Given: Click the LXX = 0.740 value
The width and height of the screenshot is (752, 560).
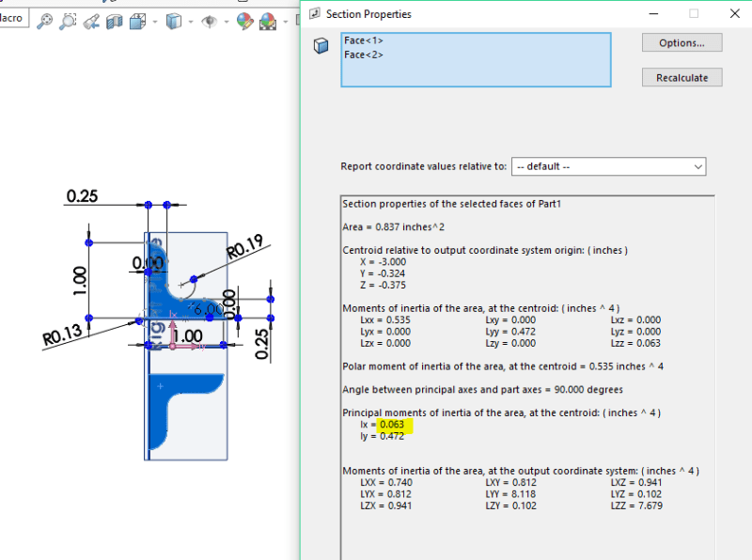Looking at the screenshot, I should point(386,482).
